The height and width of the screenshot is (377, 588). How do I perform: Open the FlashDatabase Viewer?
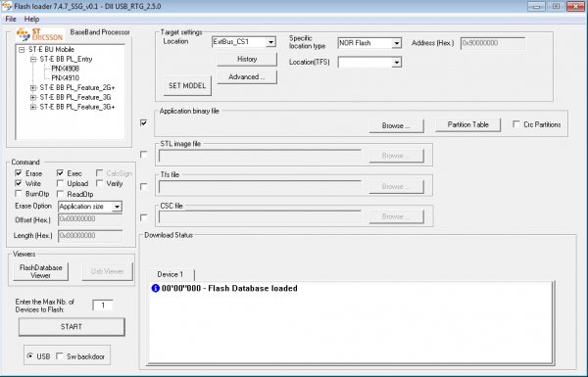[41, 271]
